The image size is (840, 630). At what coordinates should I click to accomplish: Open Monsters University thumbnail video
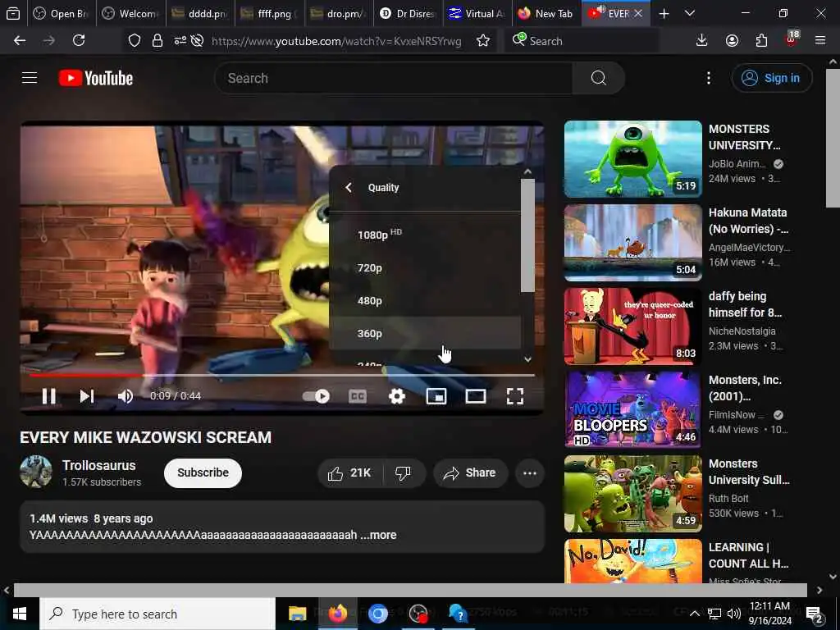pos(632,159)
